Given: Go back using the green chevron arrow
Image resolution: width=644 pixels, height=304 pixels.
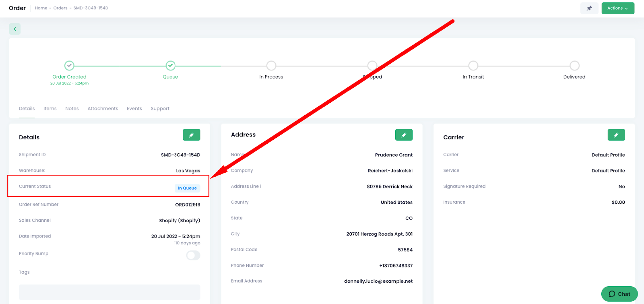Looking at the screenshot, I should (15, 29).
